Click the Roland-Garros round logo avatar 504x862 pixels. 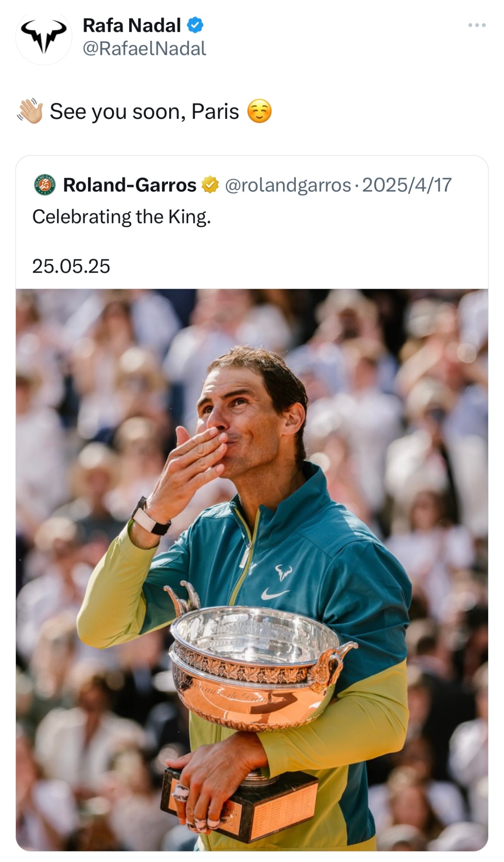[45, 185]
